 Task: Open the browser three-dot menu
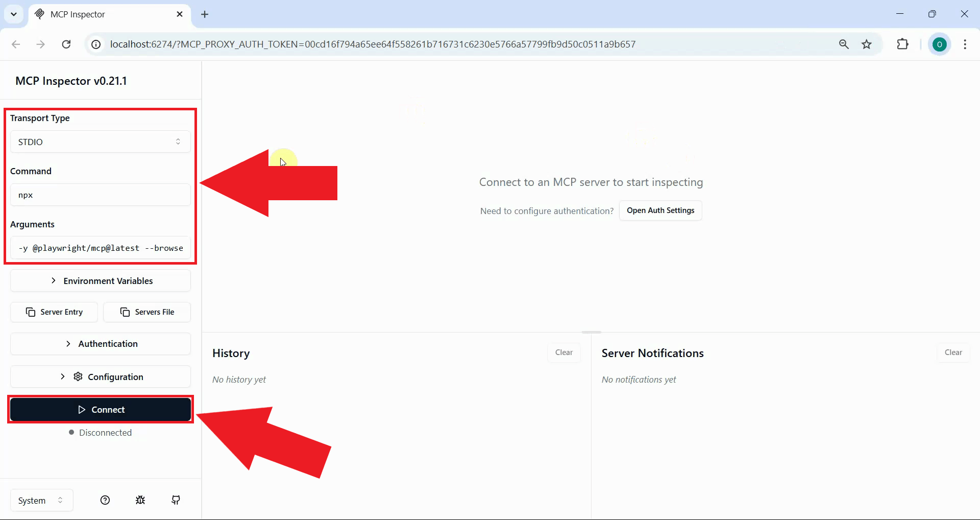point(965,44)
